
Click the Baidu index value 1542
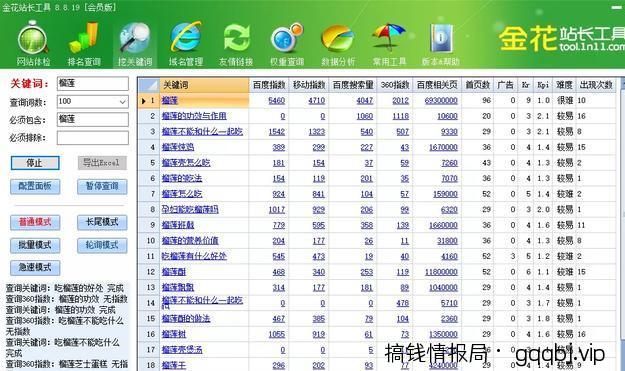[x=277, y=132]
